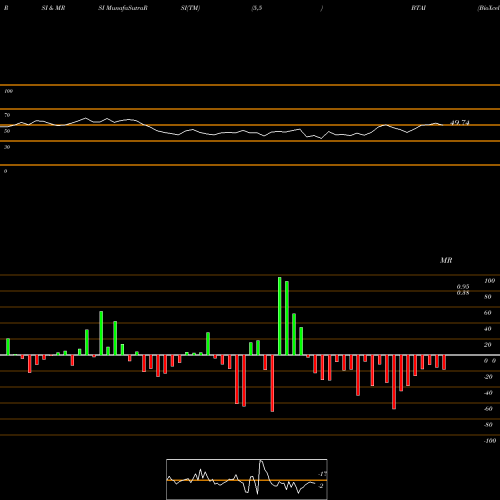500x500 pixels.
Task: Click the 50 level label on RSI axis
Action: 7,131
